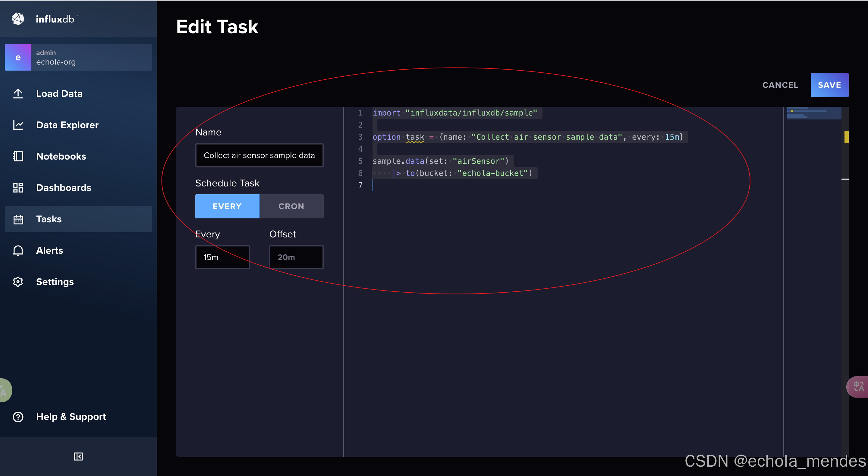The width and height of the screenshot is (868, 476).
Task: Click the Every interval field showing 15m
Action: (222, 257)
